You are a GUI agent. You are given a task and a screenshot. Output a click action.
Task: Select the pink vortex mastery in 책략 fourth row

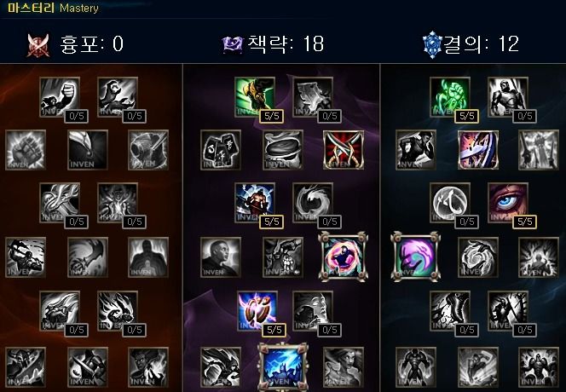point(344,257)
